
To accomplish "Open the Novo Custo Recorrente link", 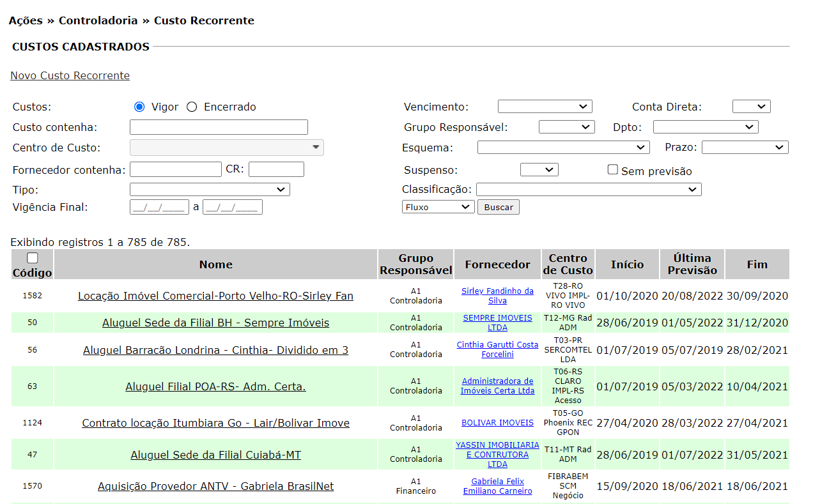I will click(70, 75).
